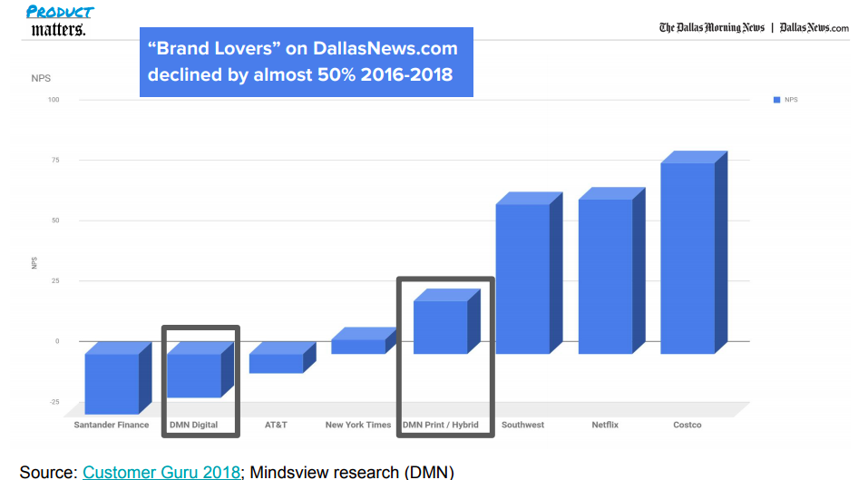Click the Southwest bar in chart
868x480 pixels.
pyautogui.click(x=529, y=273)
